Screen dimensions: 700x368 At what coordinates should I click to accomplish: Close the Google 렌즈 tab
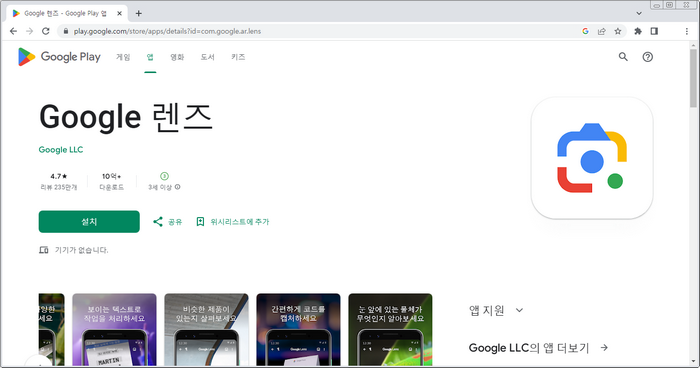(119, 13)
